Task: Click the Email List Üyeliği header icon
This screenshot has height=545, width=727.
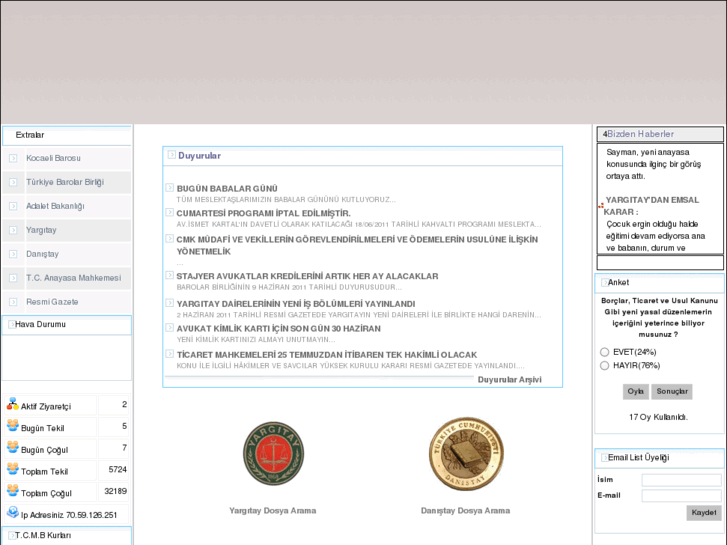Action: point(605,458)
